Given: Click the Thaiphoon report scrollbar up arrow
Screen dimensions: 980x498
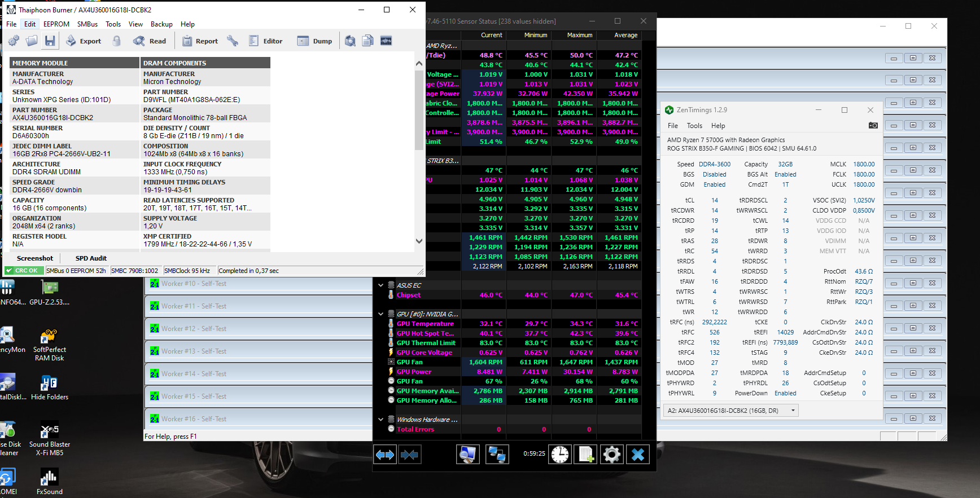Looking at the screenshot, I should (419, 64).
